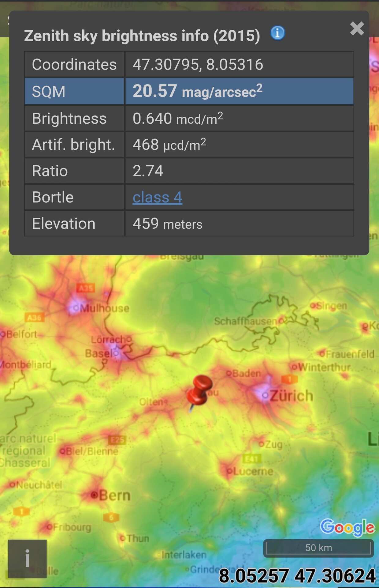Click the Fribourg label on the map
Screen dimensions: 379x588
[72, 527]
